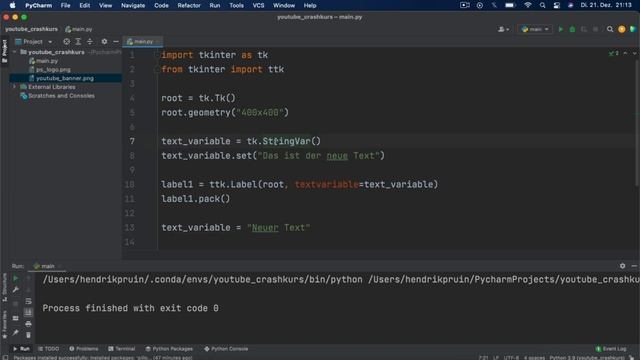Open Search Everywhere magnifier in PyCharm toolbar
Image resolution: width=640 pixels, height=360 pixels.
pyautogui.click(x=610, y=29)
